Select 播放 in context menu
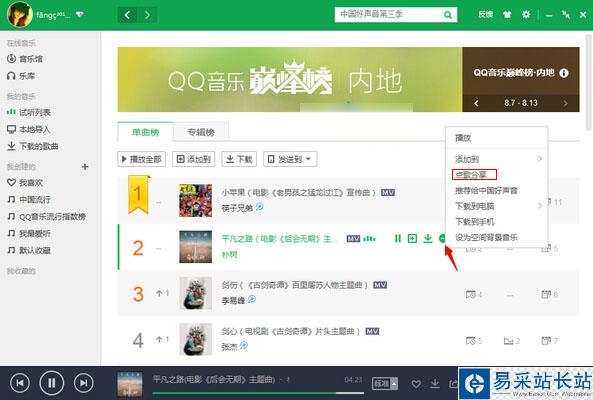593x400 pixels. point(497,138)
